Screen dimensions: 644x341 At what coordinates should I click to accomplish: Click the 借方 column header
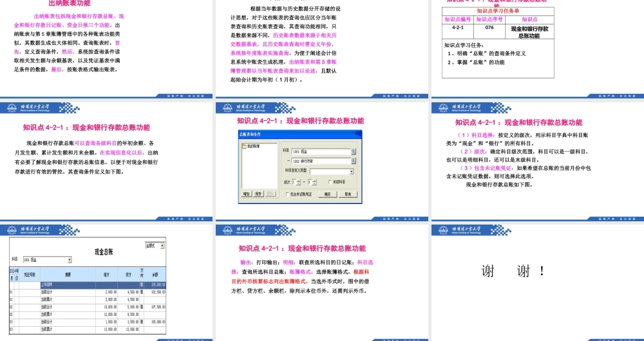(106, 275)
